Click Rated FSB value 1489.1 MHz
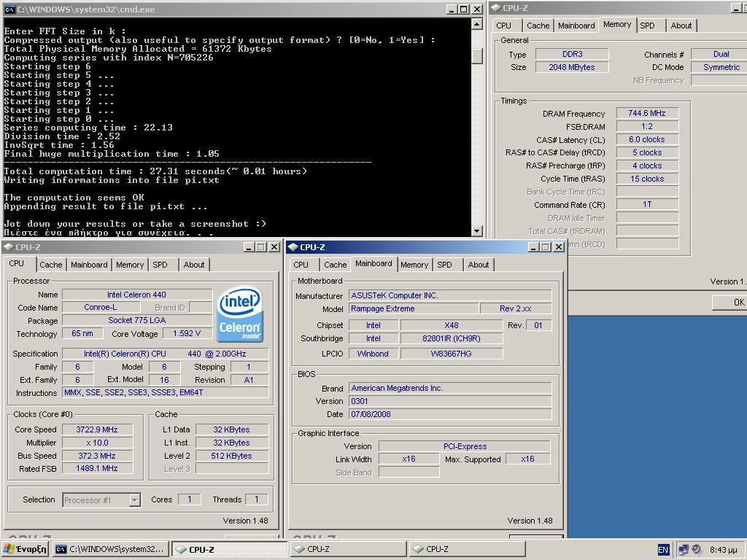 pyautogui.click(x=97, y=469)
